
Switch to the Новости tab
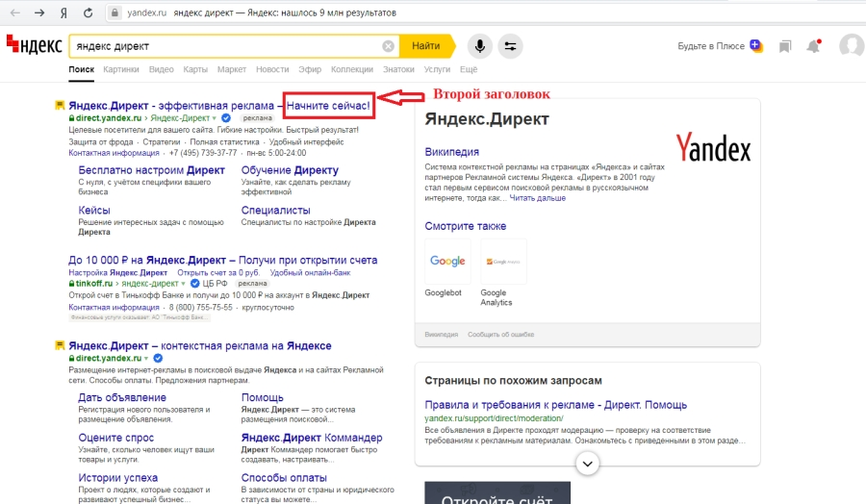point(272,69)
